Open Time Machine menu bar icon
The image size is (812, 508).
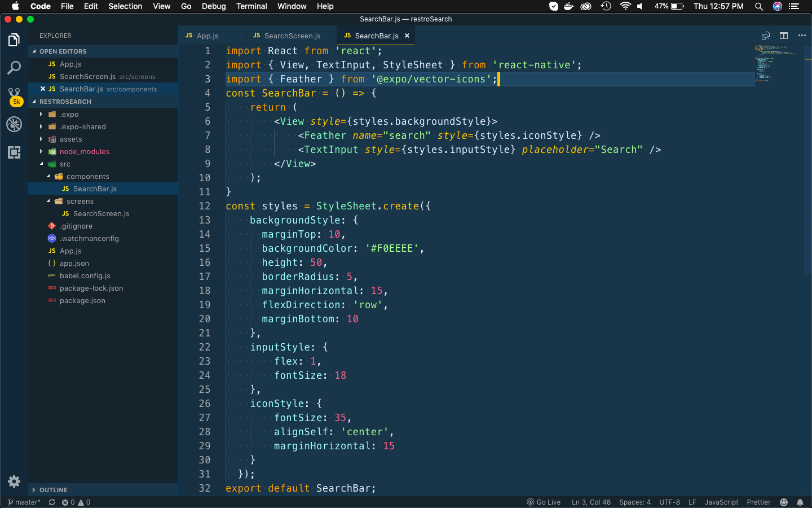click(x=606, y=6)
